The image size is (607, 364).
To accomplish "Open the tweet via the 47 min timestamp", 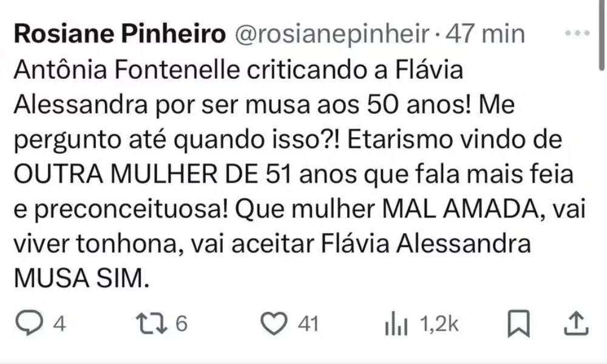I will click(x=485, y=35).
